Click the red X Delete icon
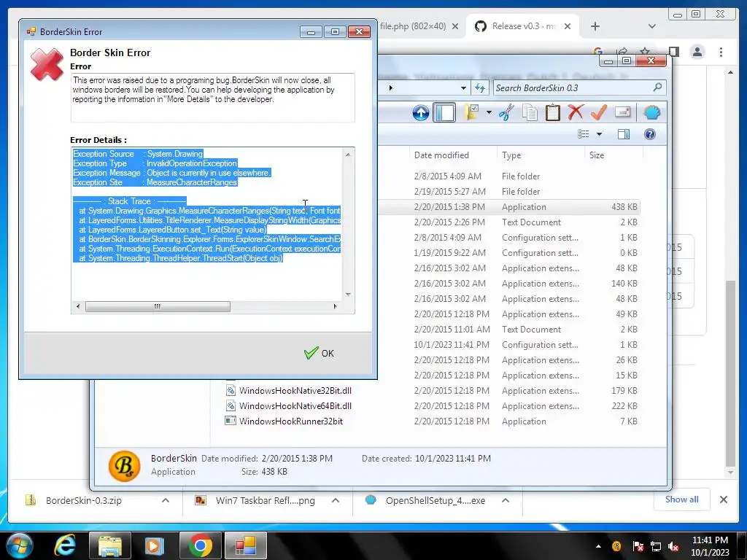 (576, 113)
